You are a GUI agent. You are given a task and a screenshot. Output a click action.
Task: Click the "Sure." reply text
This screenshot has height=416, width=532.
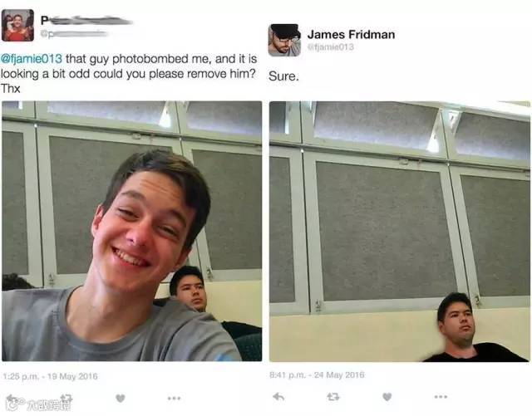[x=283, y=76]
